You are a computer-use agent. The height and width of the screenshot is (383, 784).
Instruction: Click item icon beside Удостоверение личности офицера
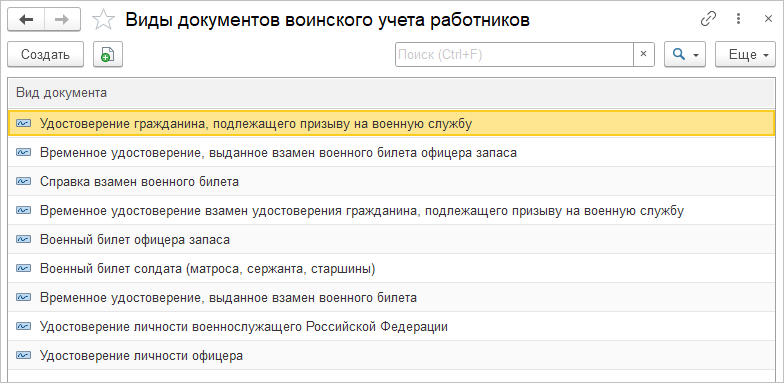[x=23, y=356]
